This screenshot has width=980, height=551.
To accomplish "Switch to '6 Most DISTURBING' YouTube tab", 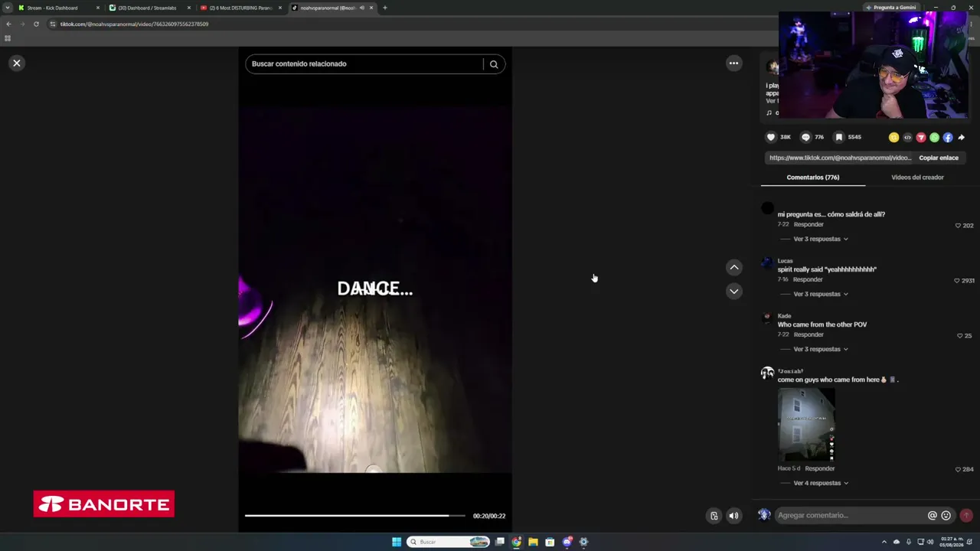I will (240, 8).
